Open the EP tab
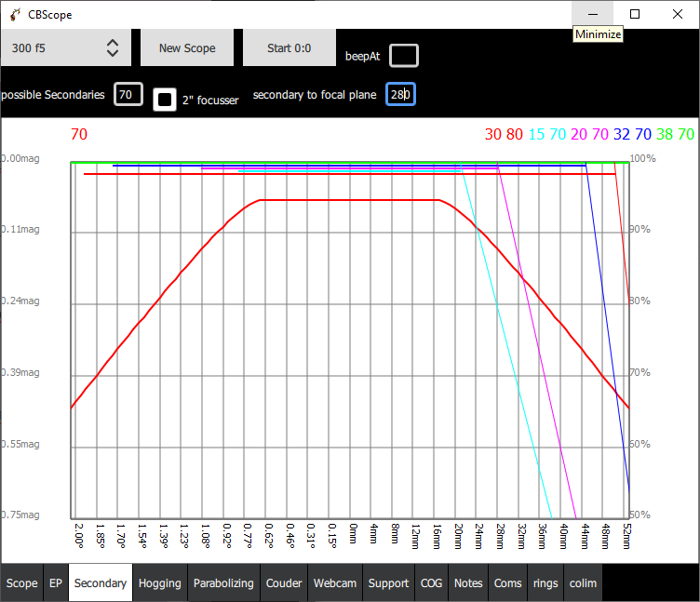Screen dimensions: 700x602 [x=56, y=582]
